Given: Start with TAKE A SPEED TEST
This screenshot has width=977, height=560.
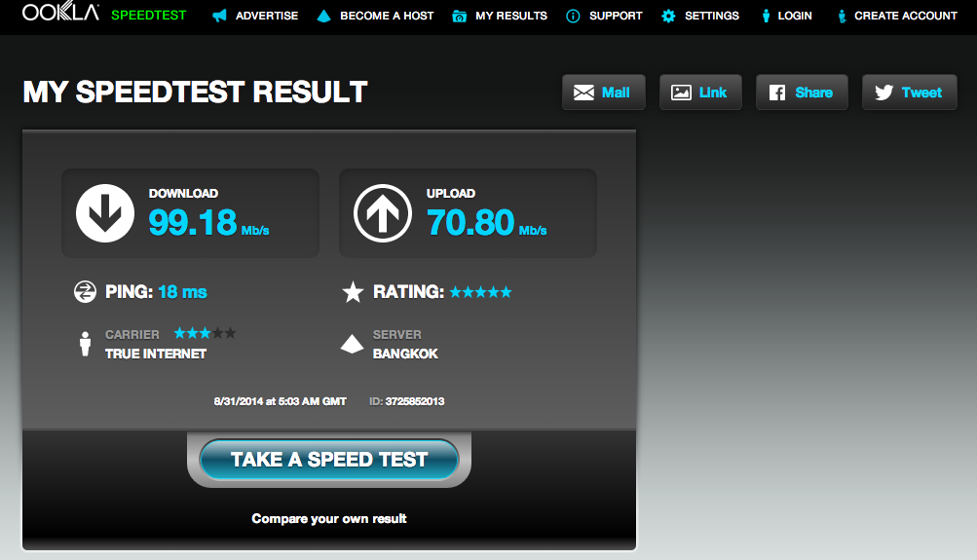Looking at the screenshot, I should tap(329, 460).
